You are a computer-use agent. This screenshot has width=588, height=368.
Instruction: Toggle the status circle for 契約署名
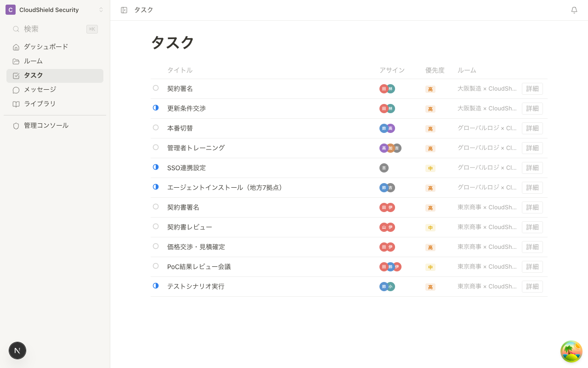[156, 88]
